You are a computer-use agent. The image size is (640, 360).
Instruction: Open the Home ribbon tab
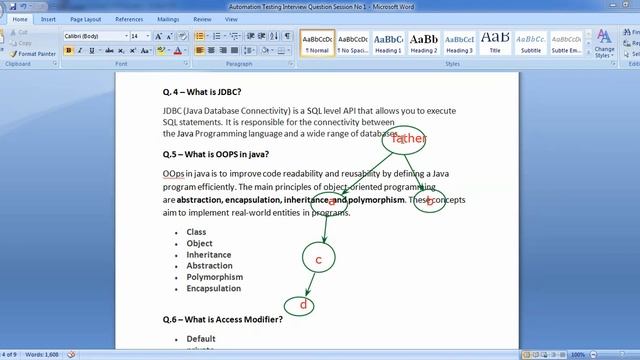20,19
